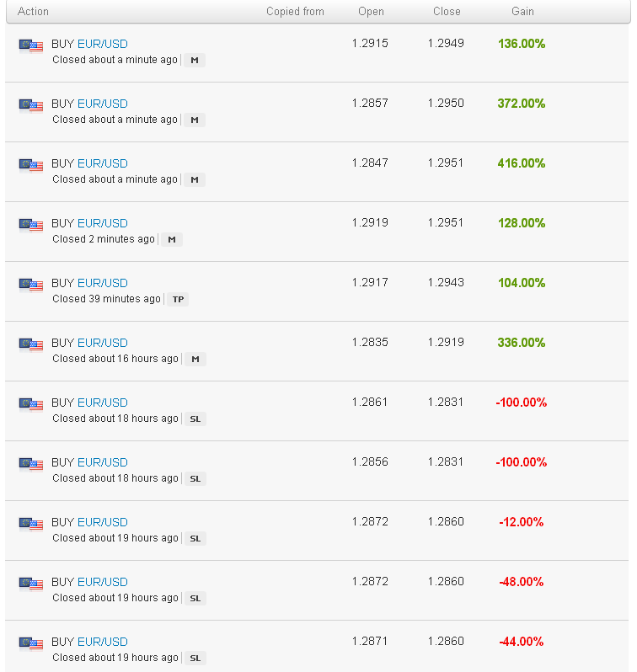Click the flag icon of the 416.00% gain row

pyautogui.click(x=31, y=165)
